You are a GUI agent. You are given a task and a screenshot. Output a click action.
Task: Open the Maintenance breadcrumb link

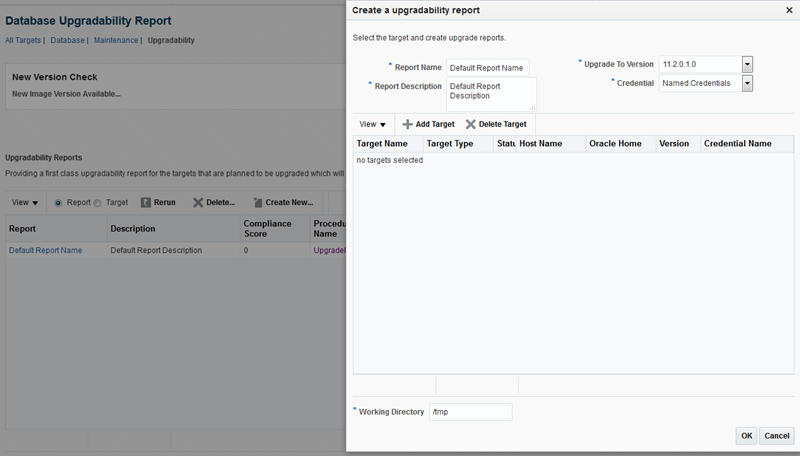[x=116, y=40]
